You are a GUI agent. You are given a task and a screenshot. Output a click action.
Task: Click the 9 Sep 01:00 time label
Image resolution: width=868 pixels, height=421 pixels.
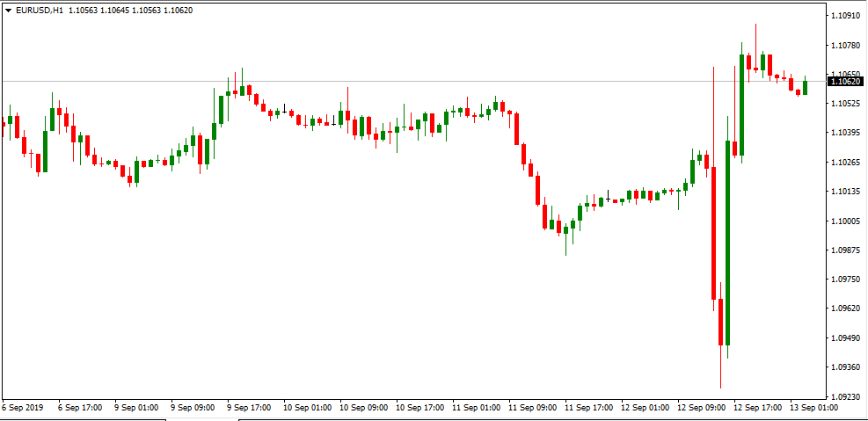coord(136,408)
